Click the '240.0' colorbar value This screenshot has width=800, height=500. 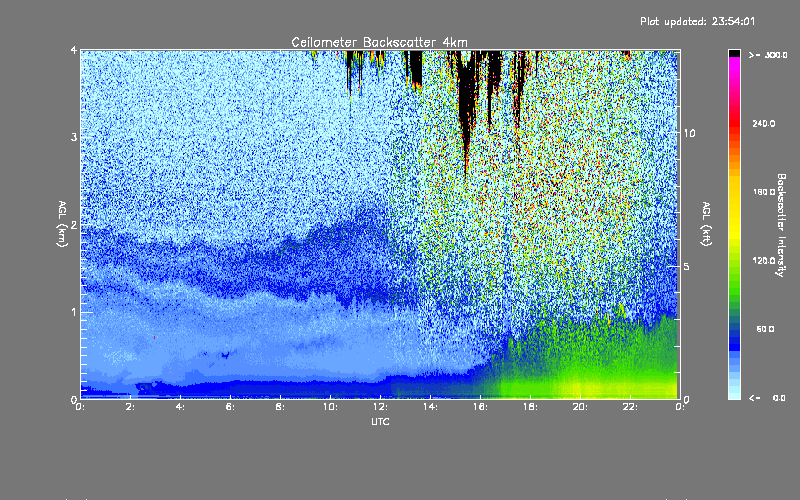point(764,123)
